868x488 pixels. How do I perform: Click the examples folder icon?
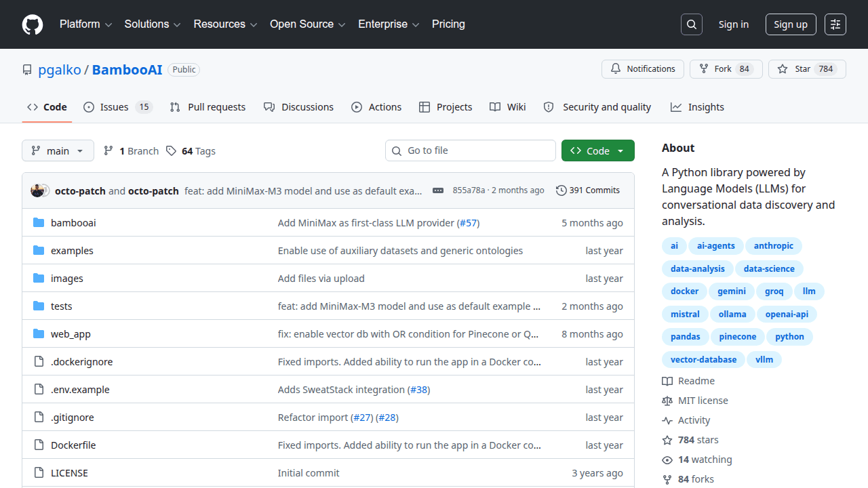point(39,250)
